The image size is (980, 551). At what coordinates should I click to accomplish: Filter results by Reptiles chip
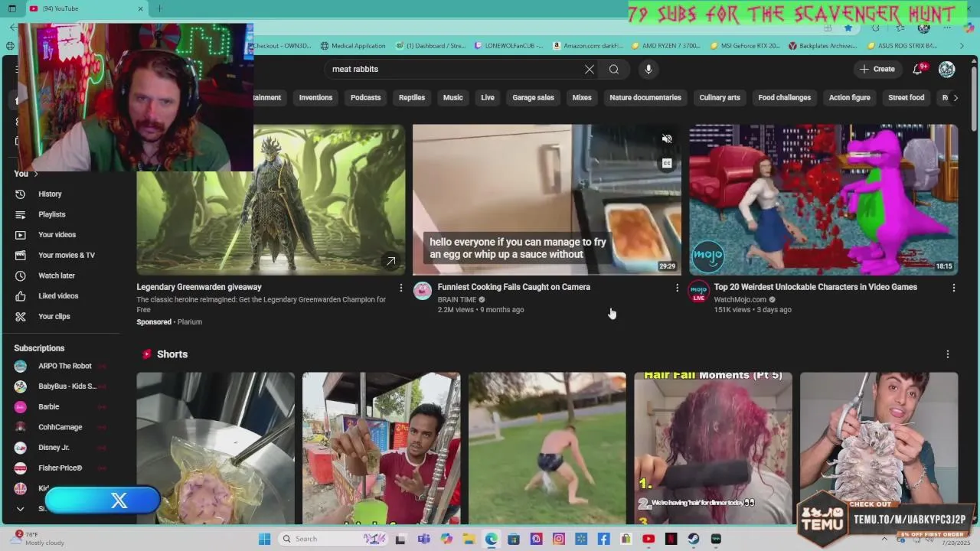pos(412,98)
